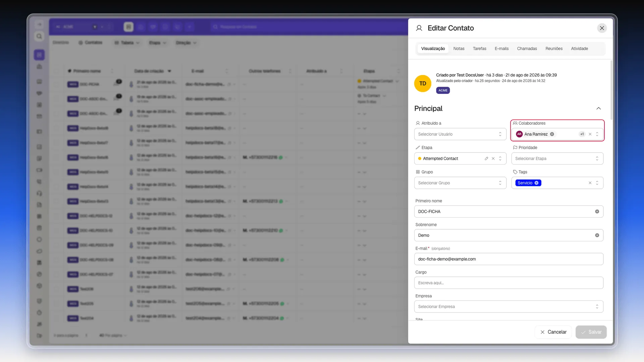Remove the Servicio tag
Viewport: 644px width, 362px height.
tap(536, 183)
